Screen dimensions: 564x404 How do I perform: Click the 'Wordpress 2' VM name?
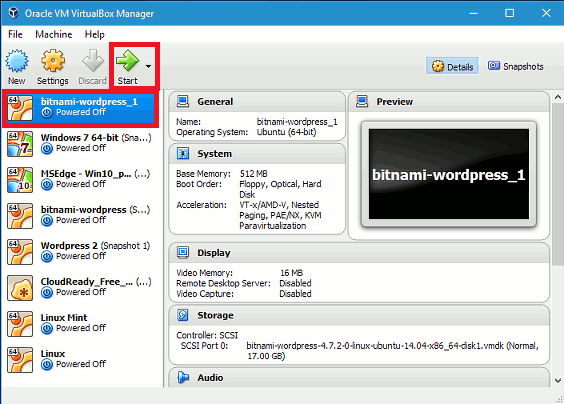click(69, 246)
